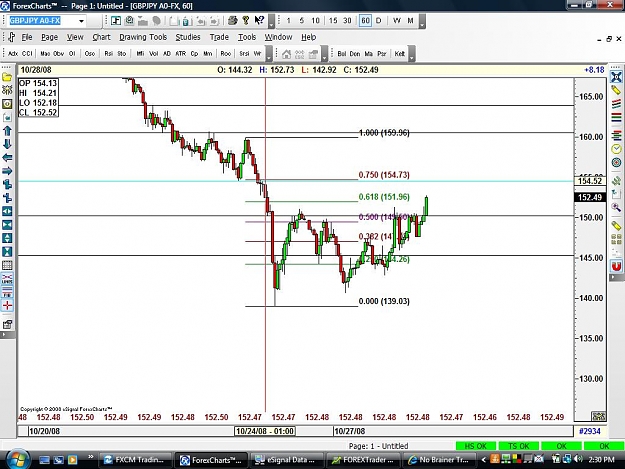
Task: Expand the main toolbar overflow arrow
Action: (x=271, y=22)
